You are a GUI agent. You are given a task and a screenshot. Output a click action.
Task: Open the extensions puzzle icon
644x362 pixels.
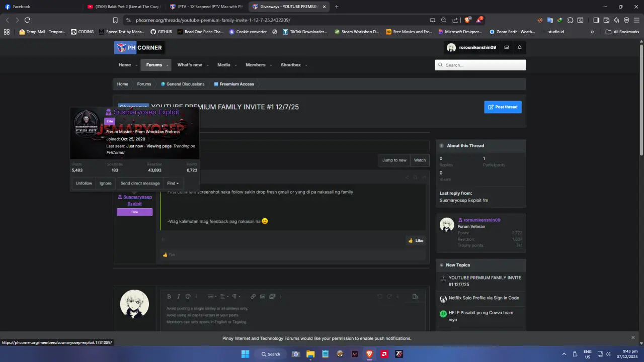570,20
